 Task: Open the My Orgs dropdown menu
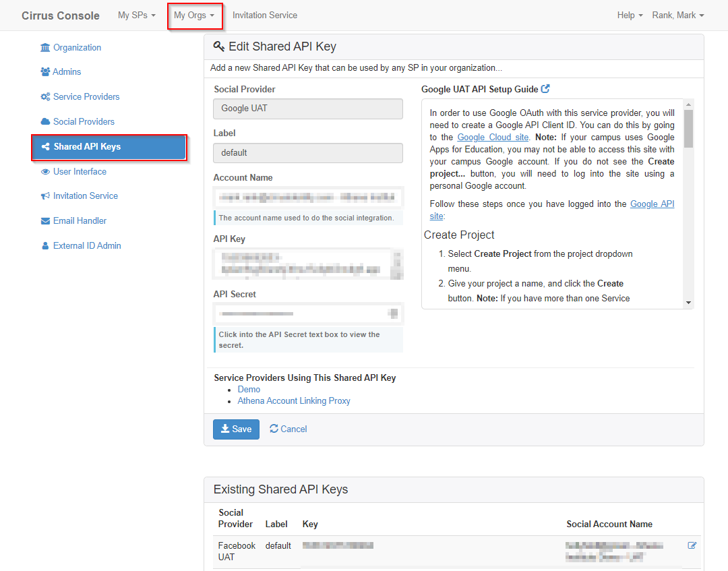click(194, 16)
